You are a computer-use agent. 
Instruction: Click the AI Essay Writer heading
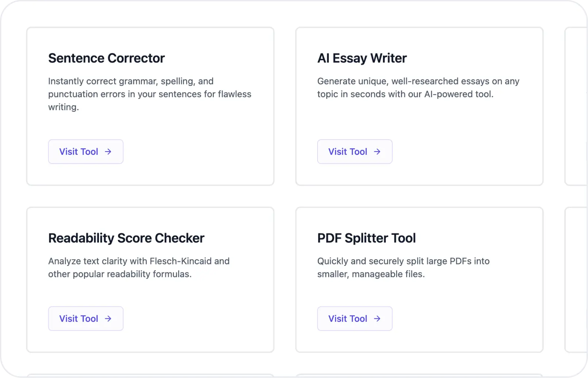tap(362, 58)
